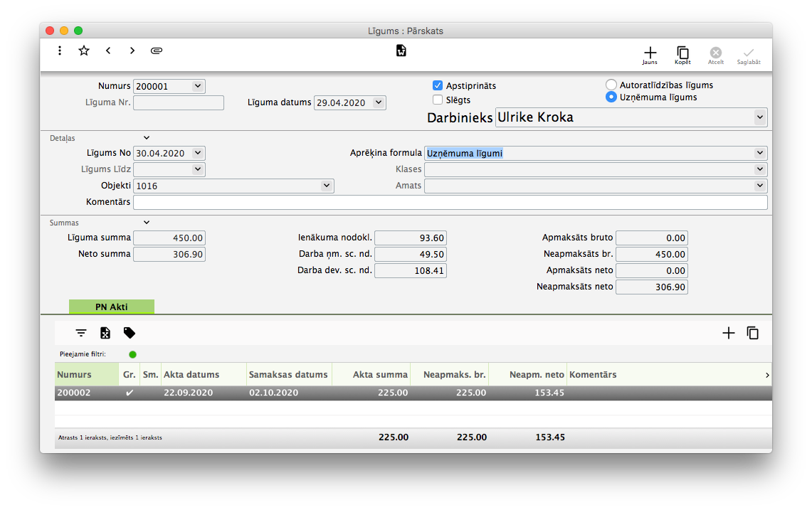Click the tag icon in list toolbar

click(130, 333)
